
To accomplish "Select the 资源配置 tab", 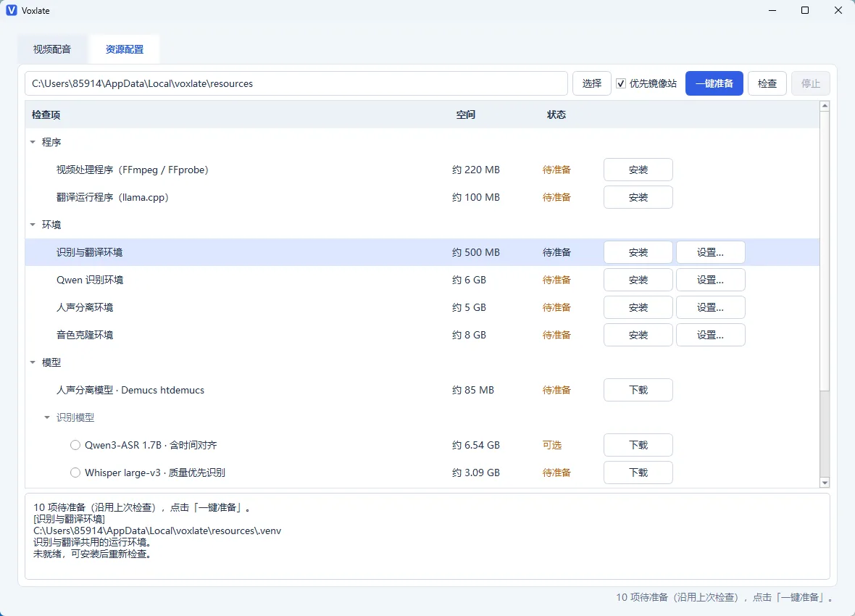I will click(x=125, y=49).
